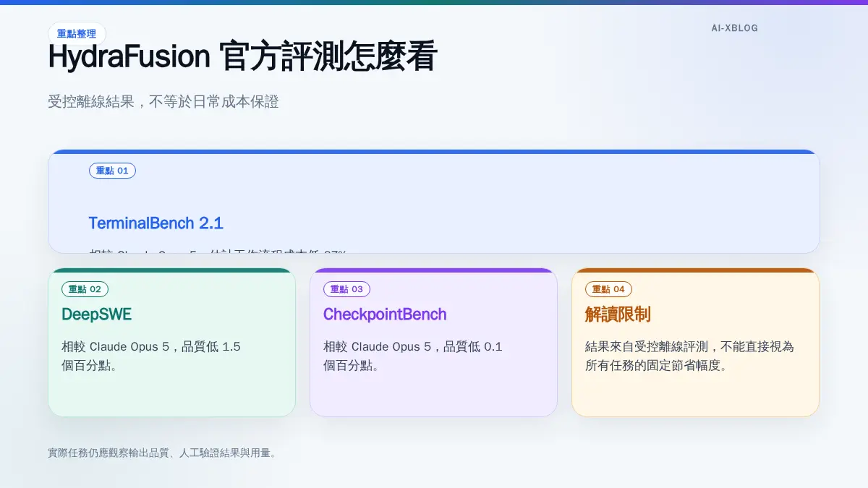Click subtitle 受控離線結果，不等於日常成本保證
Viewport: 868px width, 488px height.
[163, 102]
